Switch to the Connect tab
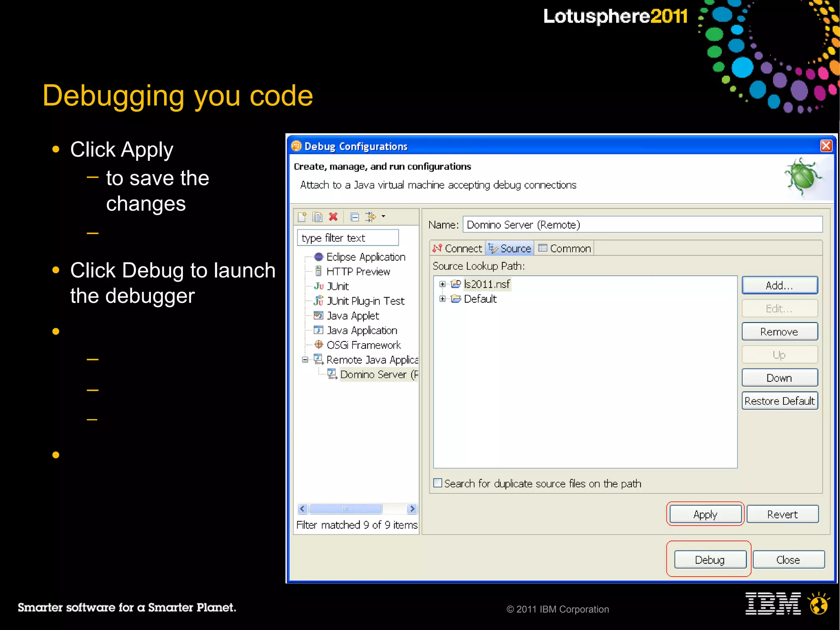 click(457, 248)
